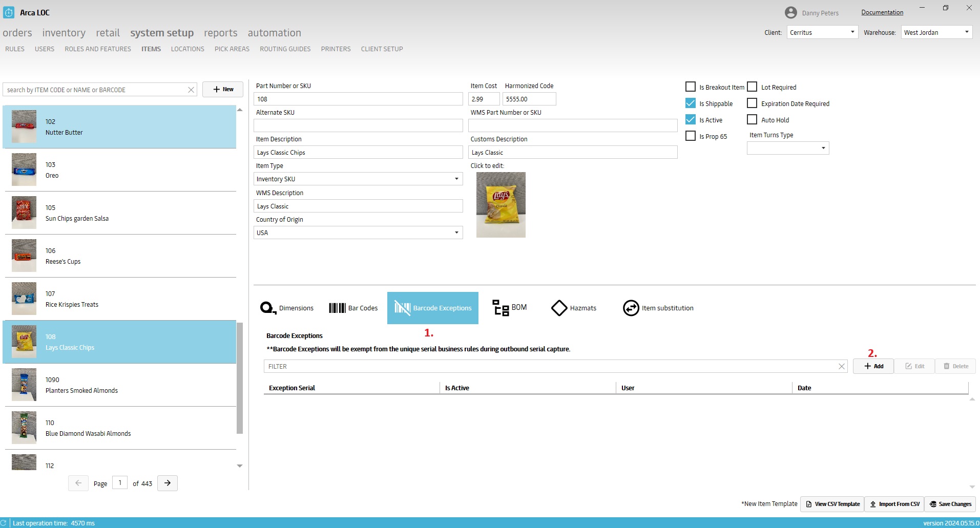The image size is (980, 528).
Task: Enable the Auto Hold checkbox
Action: click(752, 120)
